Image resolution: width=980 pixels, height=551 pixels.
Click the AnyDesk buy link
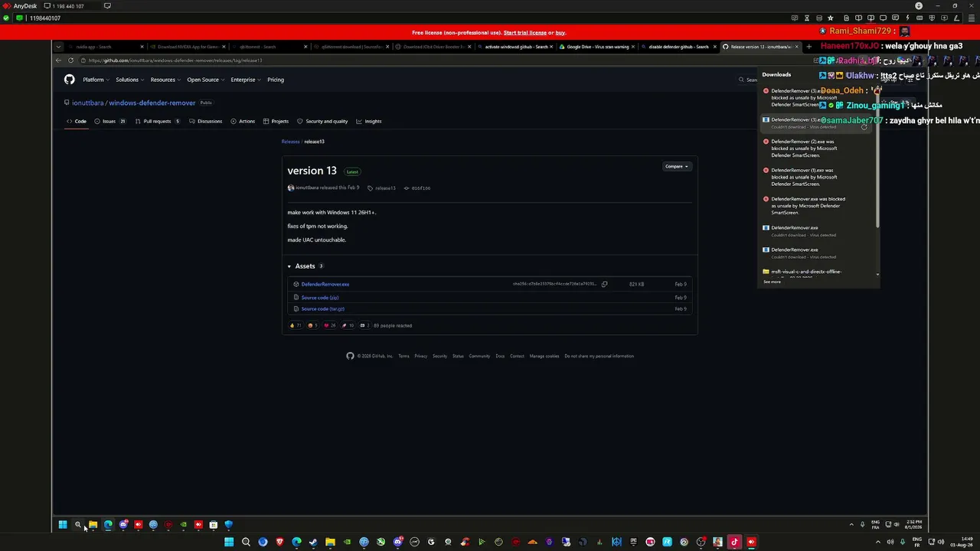pyautogui.click(x=560, y=33)
